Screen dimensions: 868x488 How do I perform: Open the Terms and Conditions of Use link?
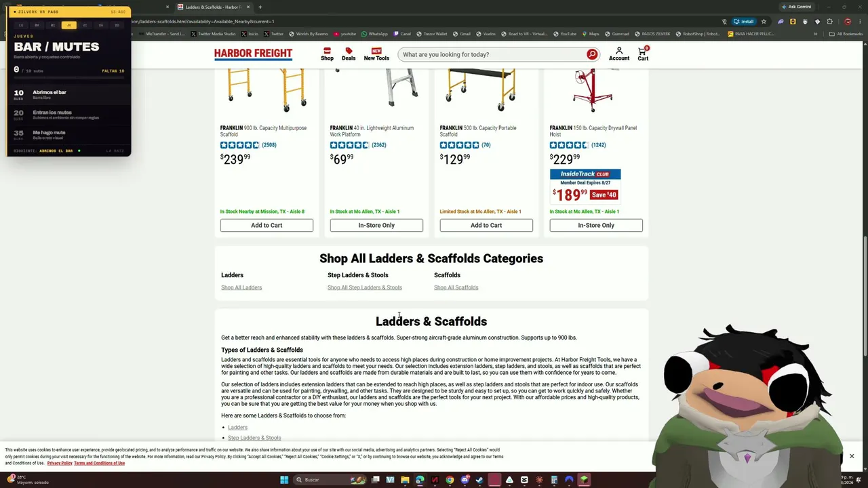(99, 463)
